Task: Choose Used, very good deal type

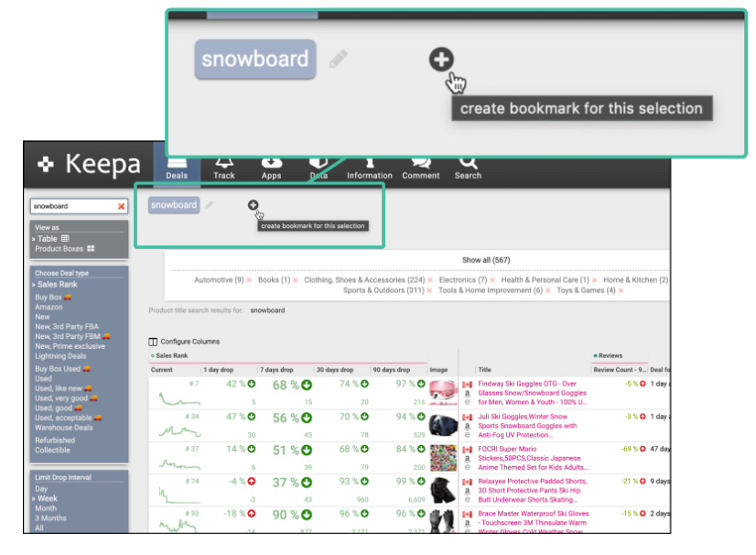Action: pyautogui.click(x=66, y=398)
